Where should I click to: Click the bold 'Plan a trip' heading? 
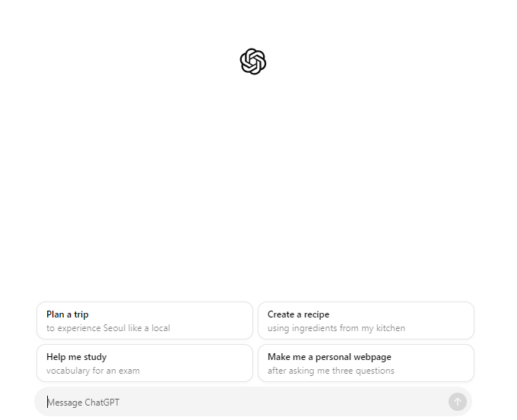67,314
